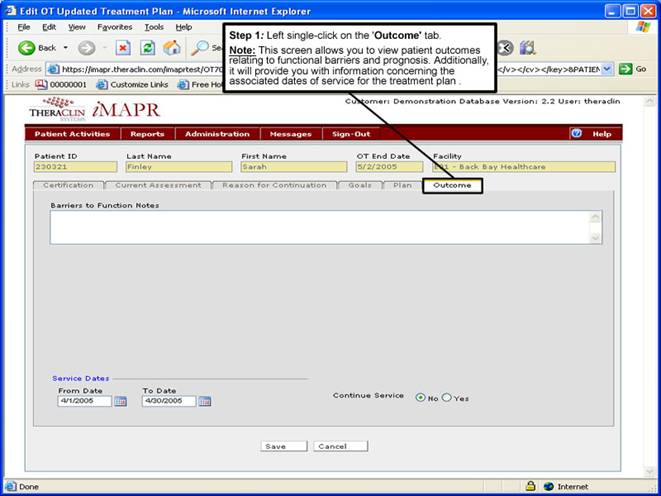The height and width of the screenshot is (496, 661).
Task: Open the Back button history dropdown arrow
Action: pyautogui.click(x=67, y=47)
